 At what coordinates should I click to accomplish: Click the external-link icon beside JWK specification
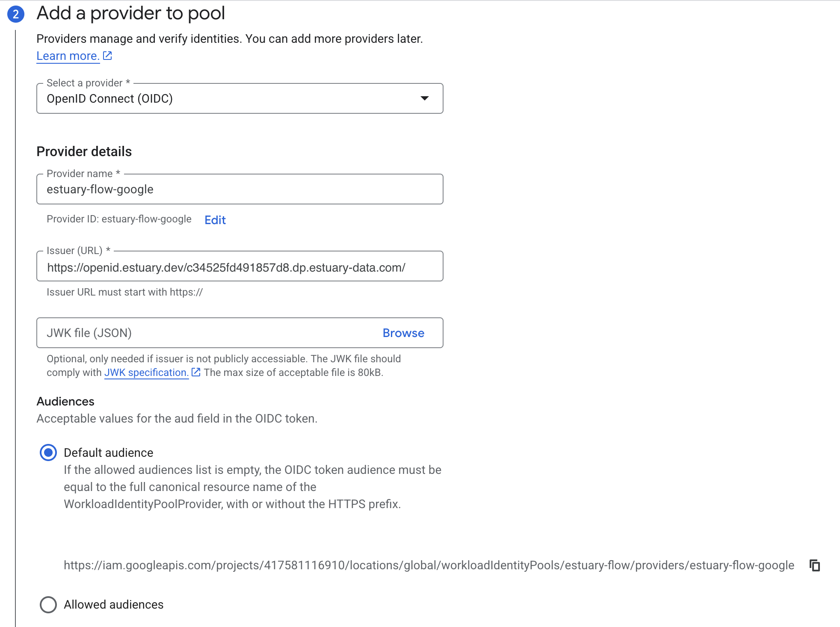196,372
